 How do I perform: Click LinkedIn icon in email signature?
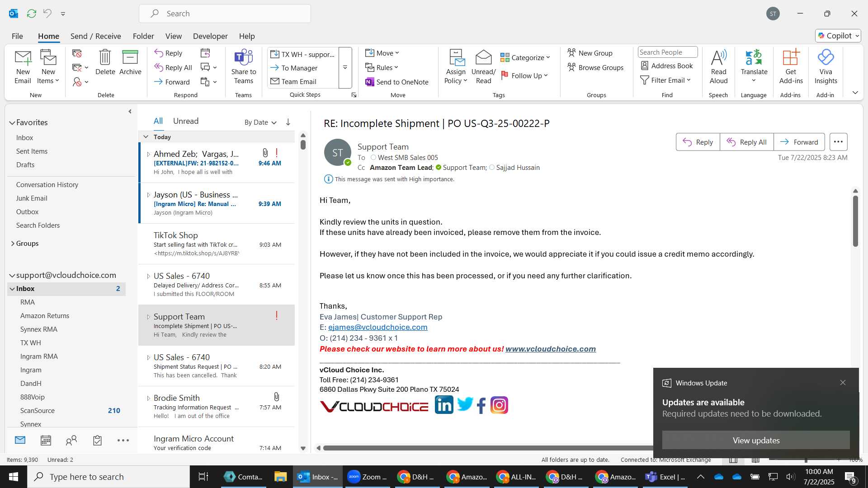point(444,405)
